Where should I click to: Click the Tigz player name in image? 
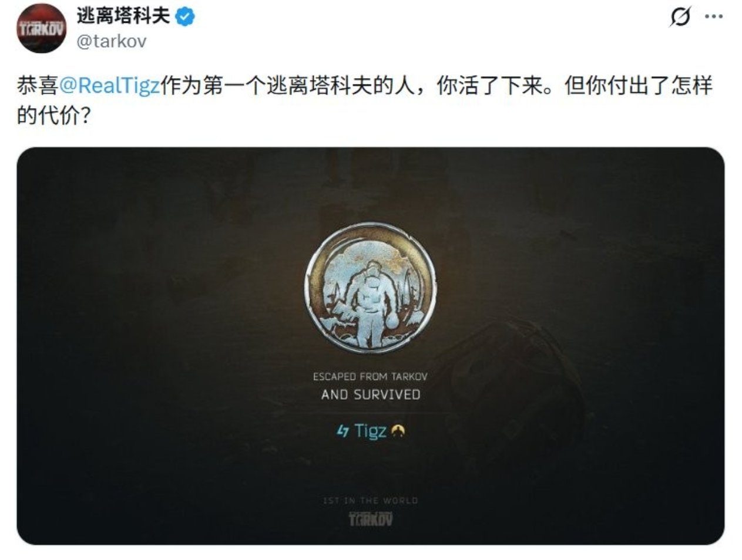(x=370, y=431)
